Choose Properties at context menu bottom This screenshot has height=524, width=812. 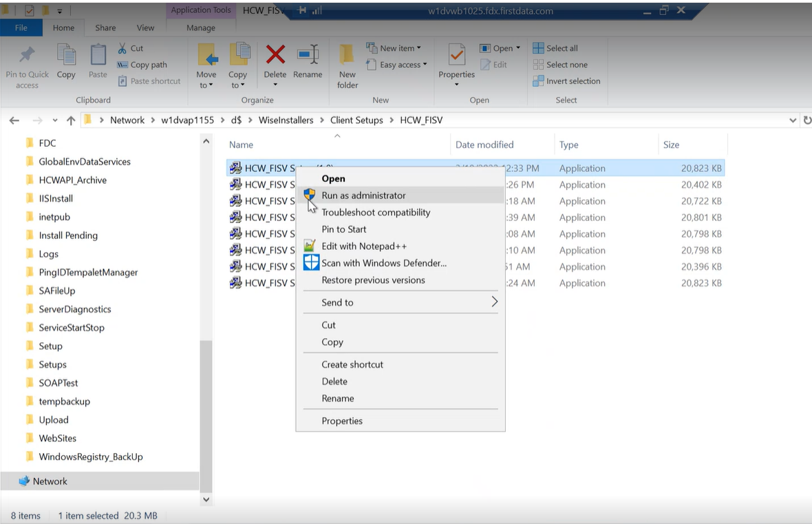[342, 421]
